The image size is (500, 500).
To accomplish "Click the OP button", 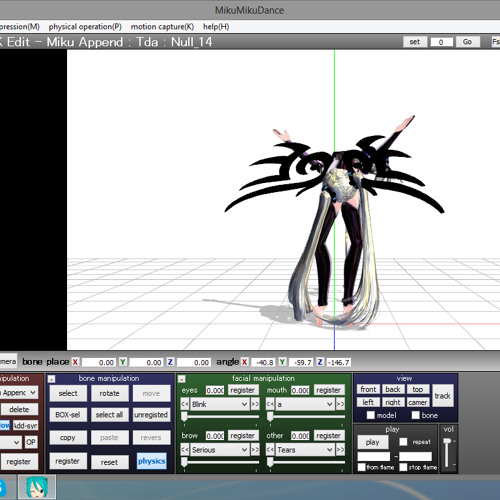I will tap(31, 442).
